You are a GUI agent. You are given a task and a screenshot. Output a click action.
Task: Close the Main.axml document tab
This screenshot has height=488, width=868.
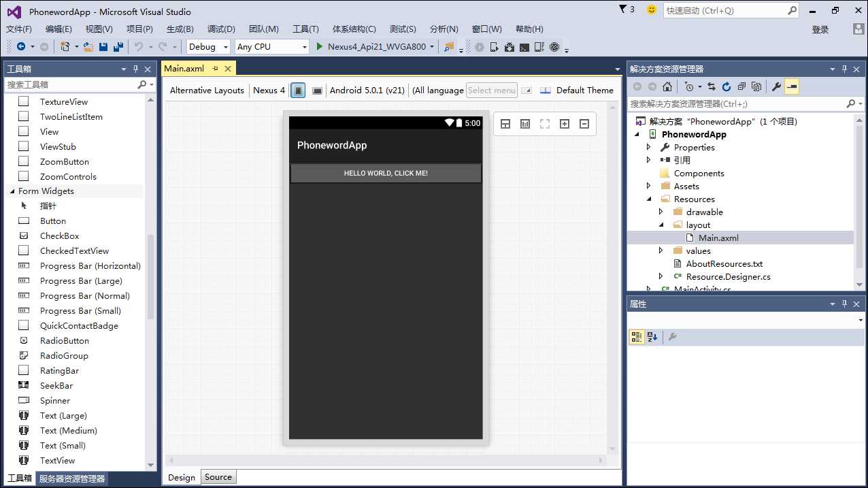pyautogui.click(x=228, y=69)
